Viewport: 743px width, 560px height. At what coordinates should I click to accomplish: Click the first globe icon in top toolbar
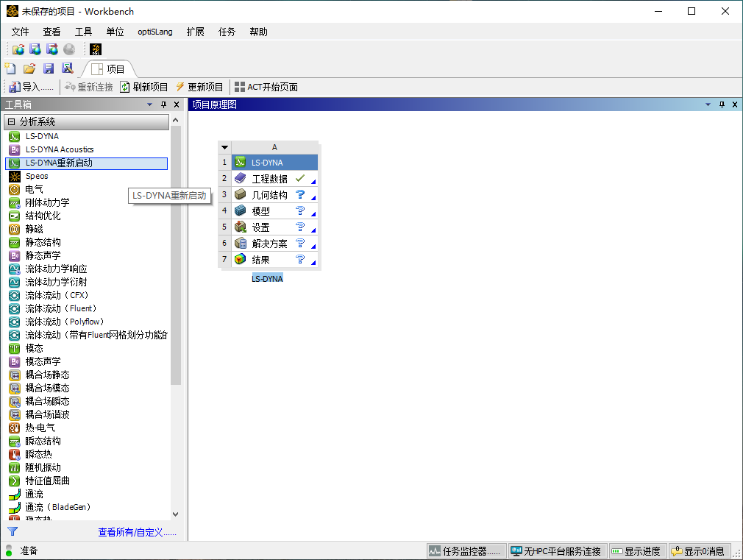pyautogui.click(x=18, y=49)
